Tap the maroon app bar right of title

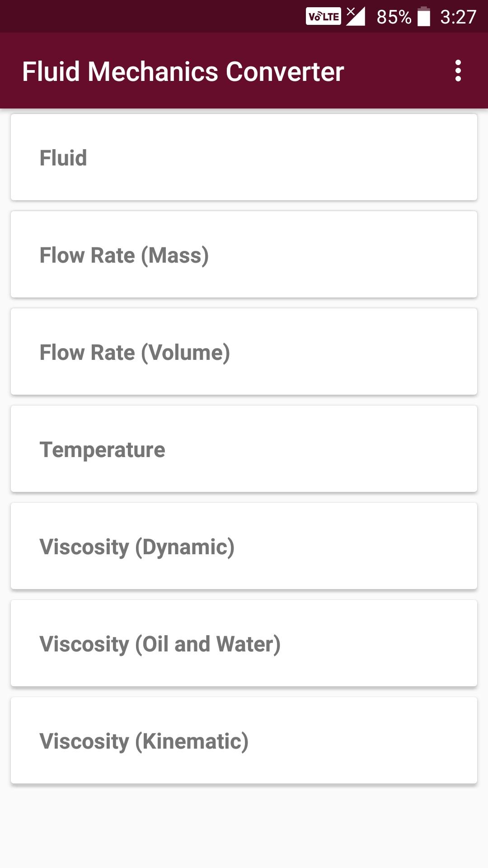395,71
